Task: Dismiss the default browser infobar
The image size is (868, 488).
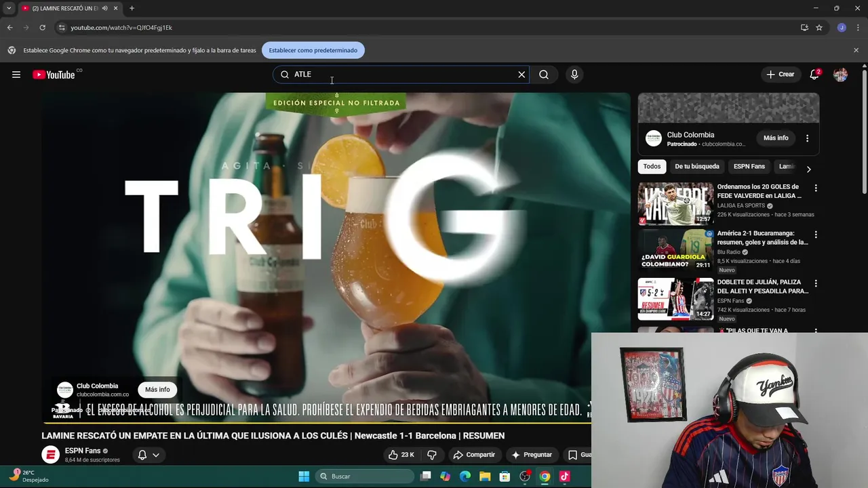Action: (x=856, y=50)
